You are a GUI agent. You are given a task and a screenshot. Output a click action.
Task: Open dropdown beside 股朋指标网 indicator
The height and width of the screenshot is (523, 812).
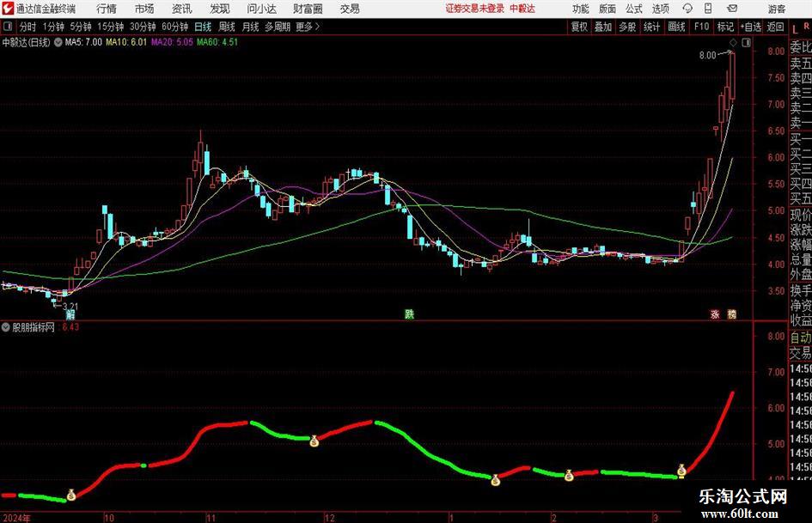click(x=6, y=327)
